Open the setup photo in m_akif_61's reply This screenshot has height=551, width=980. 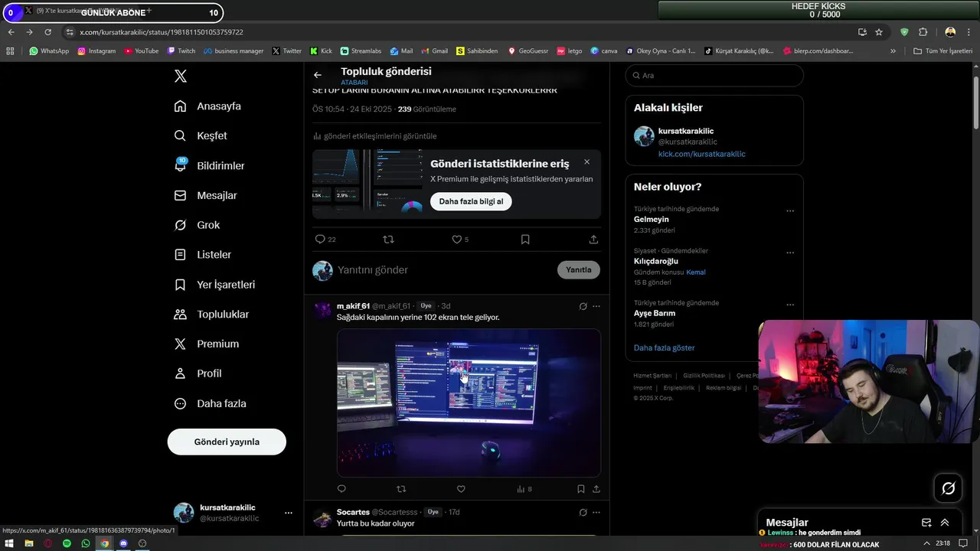(x=469, y=403)
